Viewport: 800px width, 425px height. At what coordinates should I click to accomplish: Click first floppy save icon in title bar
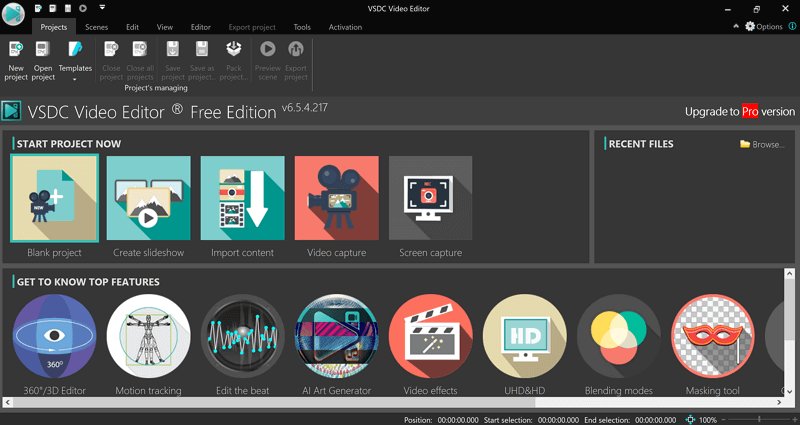53,8
